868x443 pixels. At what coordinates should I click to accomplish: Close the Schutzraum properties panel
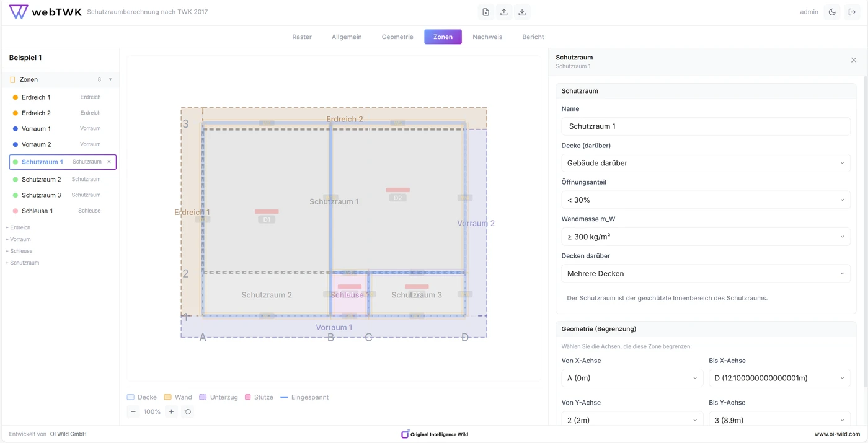(854, 60)
